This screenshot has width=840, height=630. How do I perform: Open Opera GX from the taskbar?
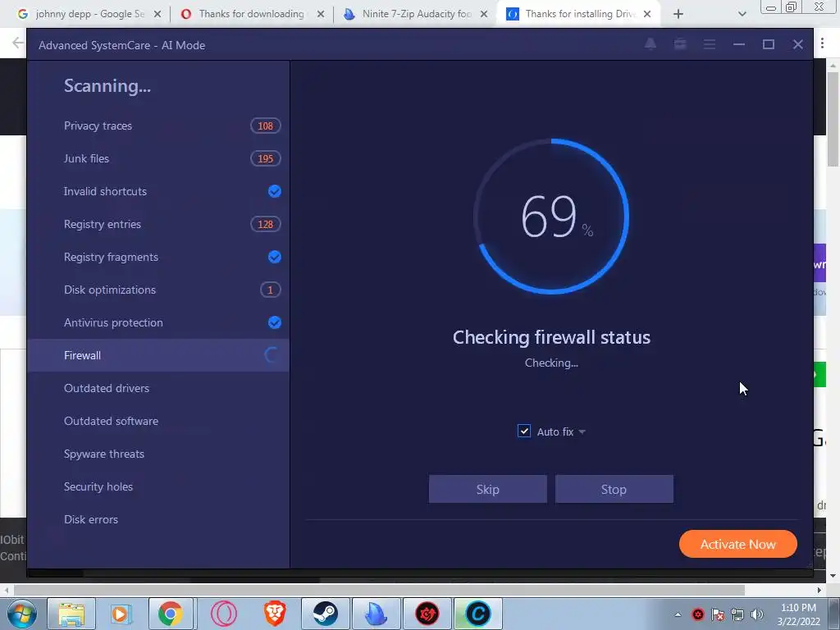223,614
